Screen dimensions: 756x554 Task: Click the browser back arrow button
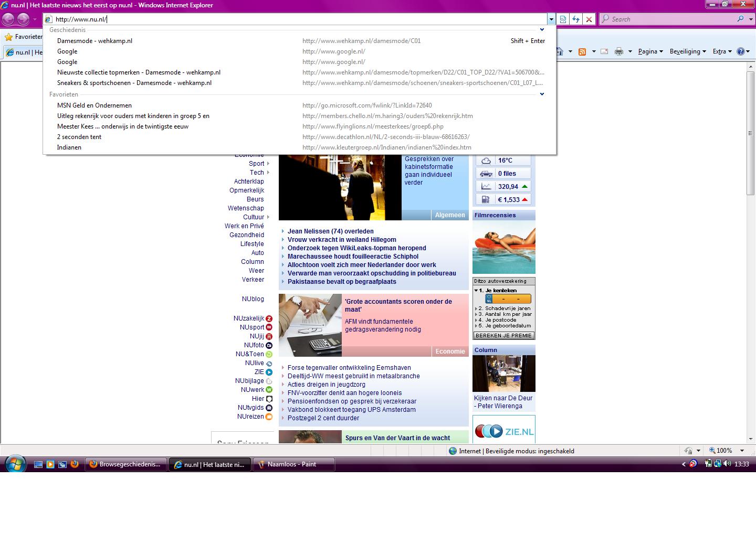(8, 19)
